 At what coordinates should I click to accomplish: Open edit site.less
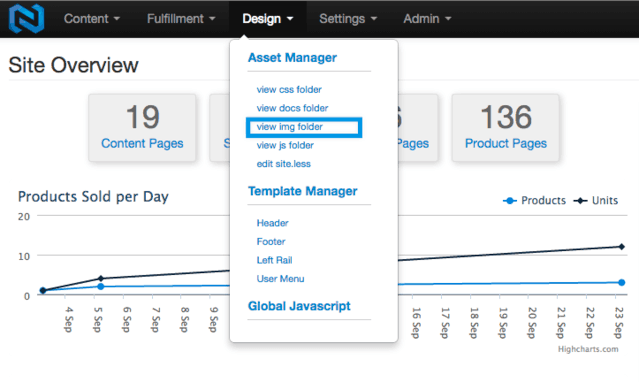(284, 164)
